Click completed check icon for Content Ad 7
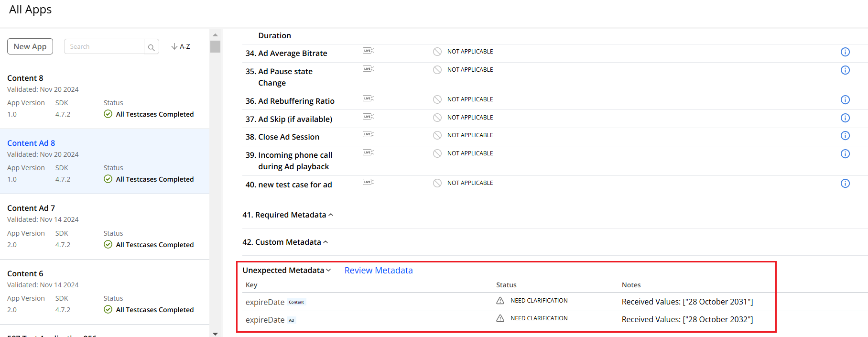The height and width of the screenshot is (337, 868). [108, 244]
